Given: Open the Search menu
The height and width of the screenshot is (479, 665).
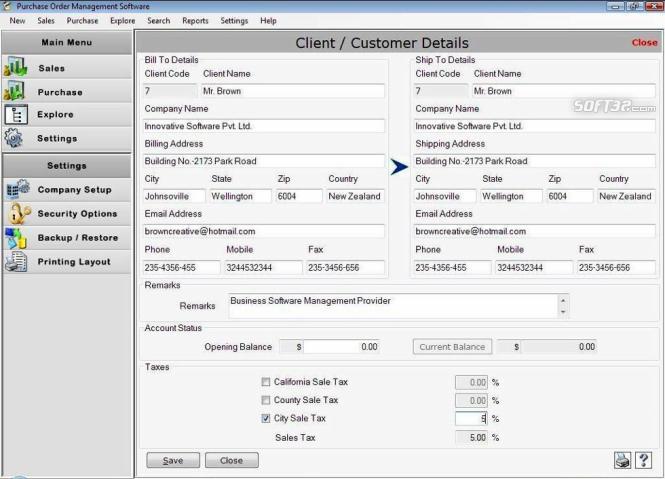Looking at the screenshot, I should 159,21.
